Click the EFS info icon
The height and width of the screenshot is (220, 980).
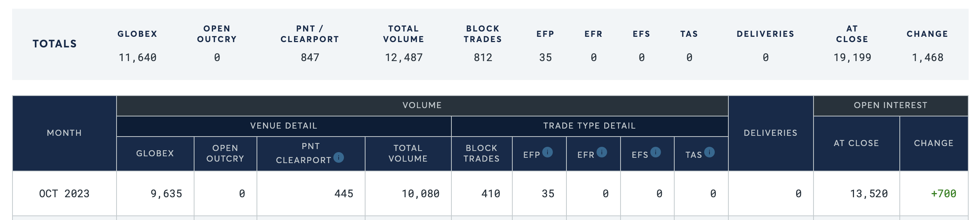click(655, 152)
